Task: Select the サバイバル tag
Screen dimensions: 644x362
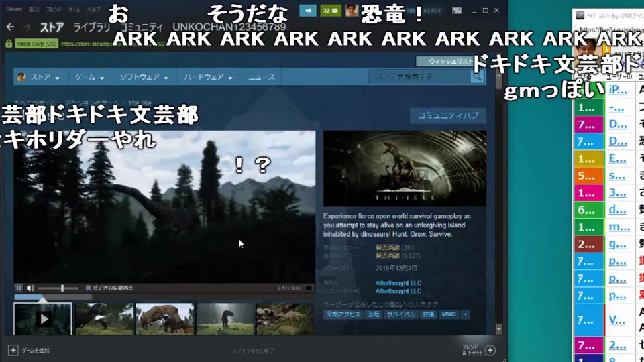Action: pos(401,314)
